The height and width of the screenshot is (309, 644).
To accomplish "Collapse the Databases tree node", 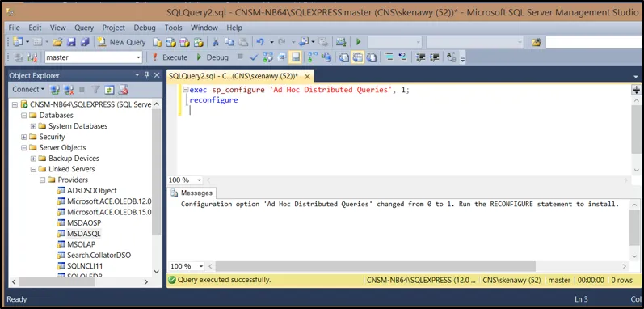I will click(23, 116).
